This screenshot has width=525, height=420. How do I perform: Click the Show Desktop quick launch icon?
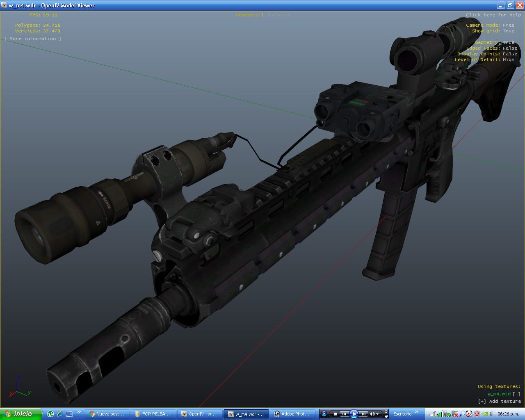[x=69, y=414]
